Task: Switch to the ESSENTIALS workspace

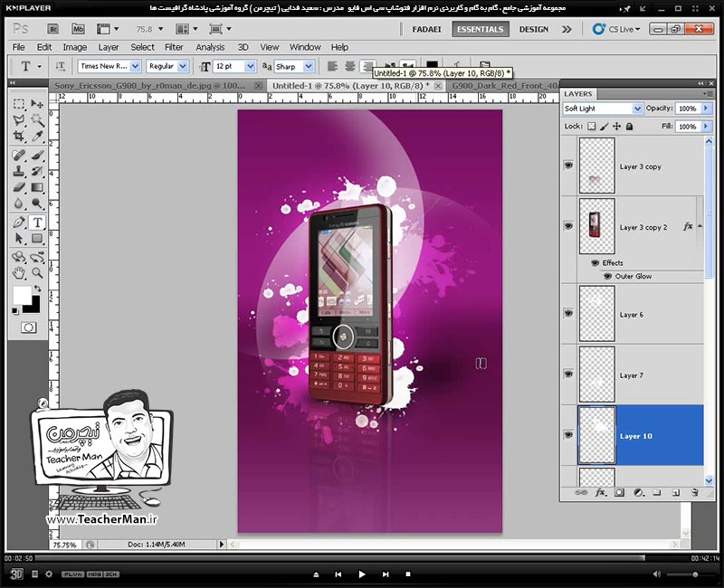Action: [x=481, y=29]
